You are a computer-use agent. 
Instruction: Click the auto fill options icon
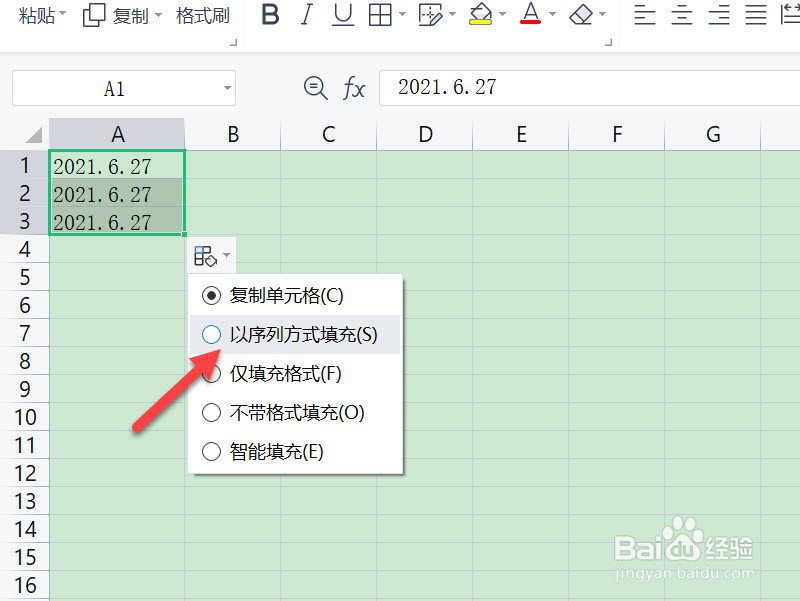pyautogui.click(x=206, y=256)
